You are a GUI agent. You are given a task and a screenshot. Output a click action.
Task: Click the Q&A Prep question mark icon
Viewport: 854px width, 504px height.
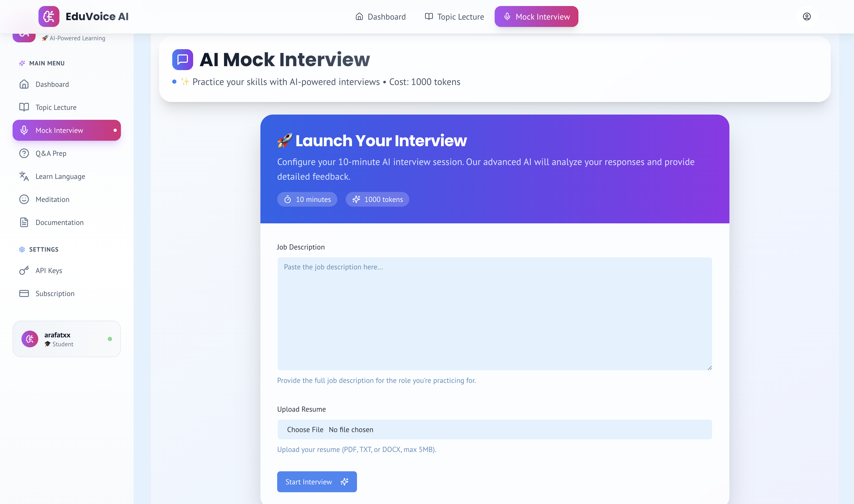click(24, 154)
